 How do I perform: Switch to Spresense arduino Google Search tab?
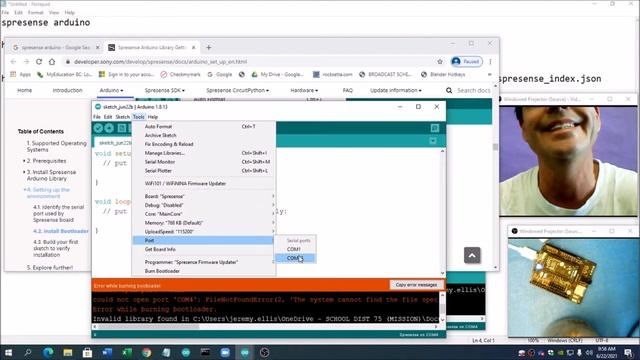[56, 47]
